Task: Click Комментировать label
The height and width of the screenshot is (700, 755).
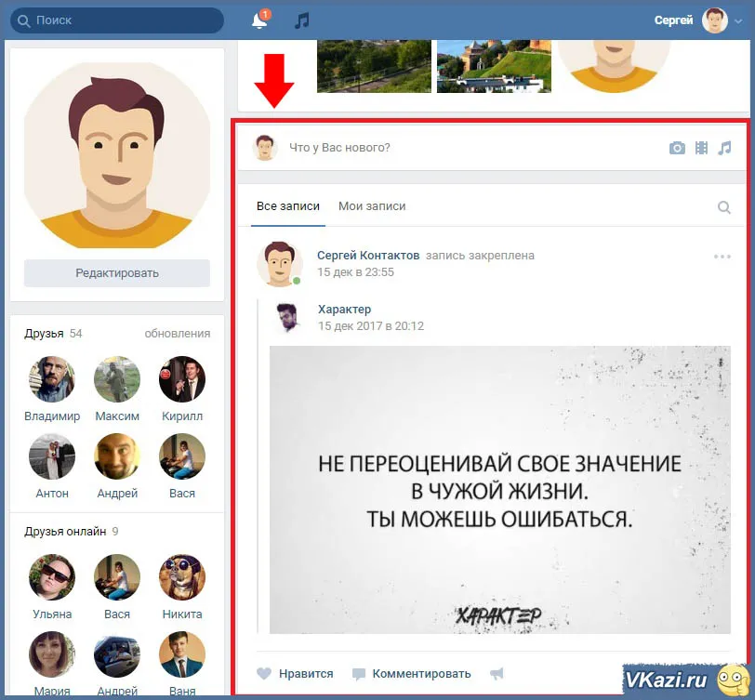Action: (421, 674)
